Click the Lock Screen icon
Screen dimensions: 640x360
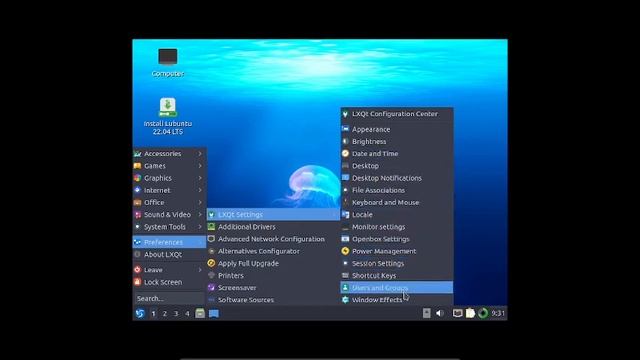[x=138, y=282]
